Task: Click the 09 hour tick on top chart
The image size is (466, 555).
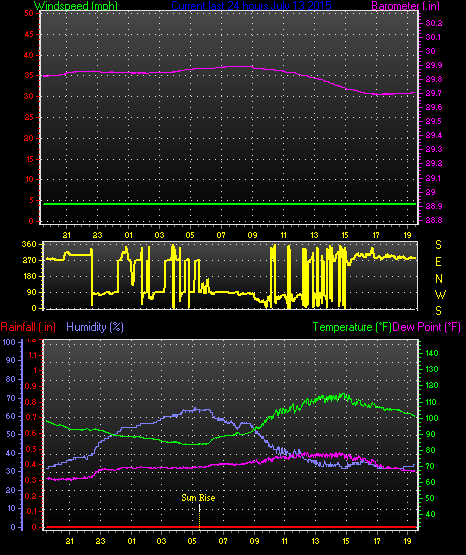Action: coord(252,235)
